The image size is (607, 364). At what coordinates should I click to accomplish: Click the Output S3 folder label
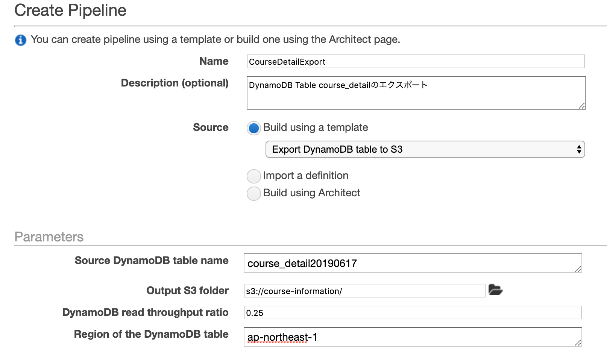tap(187, 291)
